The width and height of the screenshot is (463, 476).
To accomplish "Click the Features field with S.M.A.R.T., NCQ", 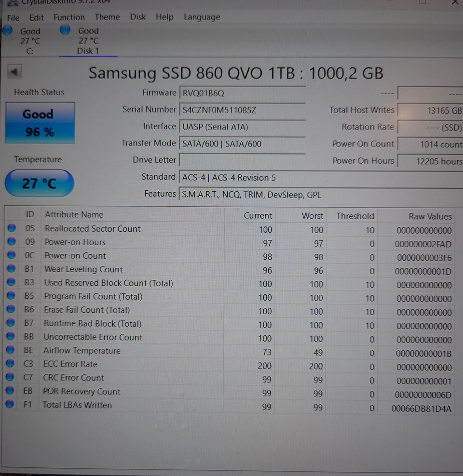I will [x=321, y=194].
